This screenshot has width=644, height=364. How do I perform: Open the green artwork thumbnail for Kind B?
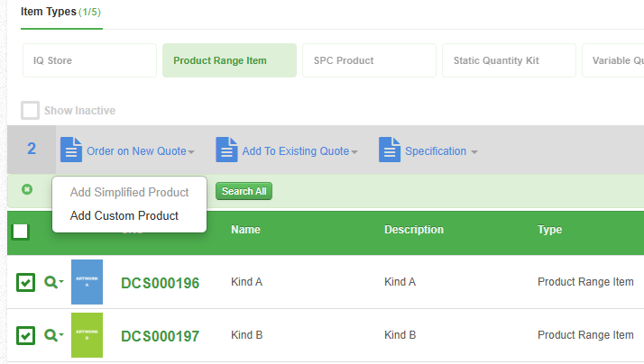[x=87, y=335]
